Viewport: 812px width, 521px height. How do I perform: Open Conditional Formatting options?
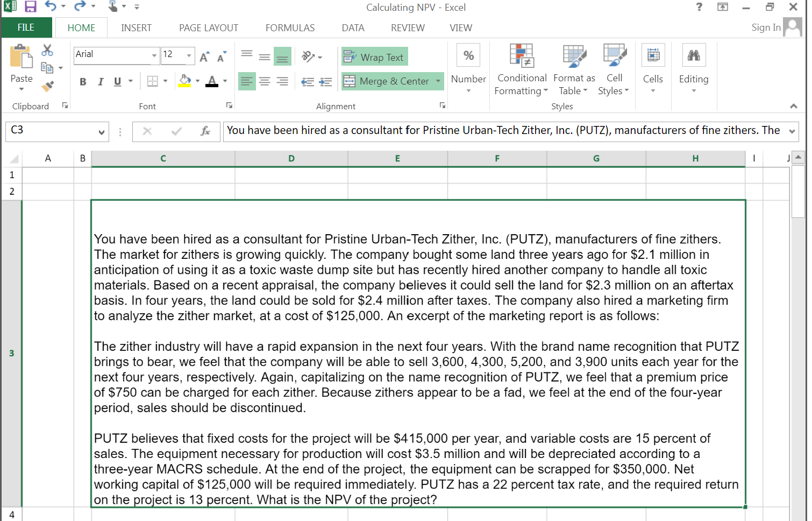click(522, 70)
